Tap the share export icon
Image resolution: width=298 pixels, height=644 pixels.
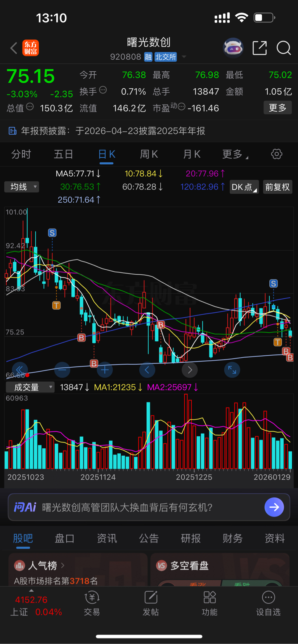[x=260, y=48]
